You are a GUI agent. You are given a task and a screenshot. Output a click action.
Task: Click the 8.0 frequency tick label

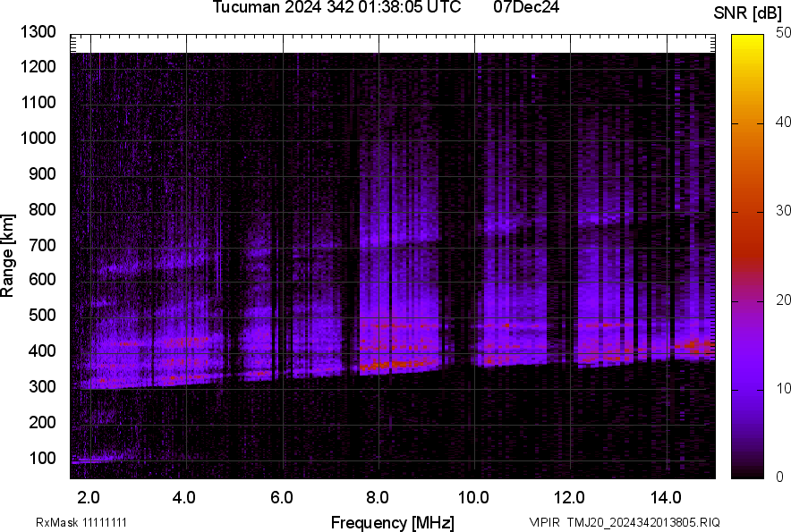(x=377, y=496)
